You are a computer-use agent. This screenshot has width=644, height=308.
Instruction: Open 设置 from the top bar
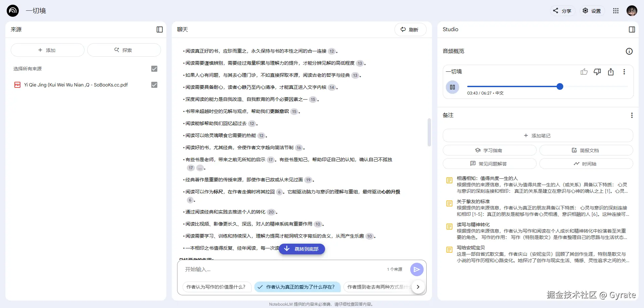click(592, 10)
